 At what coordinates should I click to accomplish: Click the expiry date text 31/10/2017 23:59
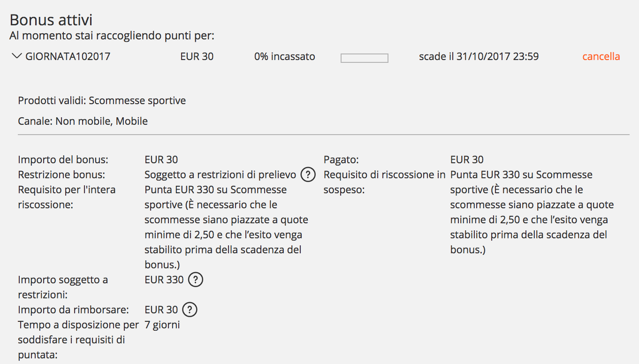click(497, 57)
